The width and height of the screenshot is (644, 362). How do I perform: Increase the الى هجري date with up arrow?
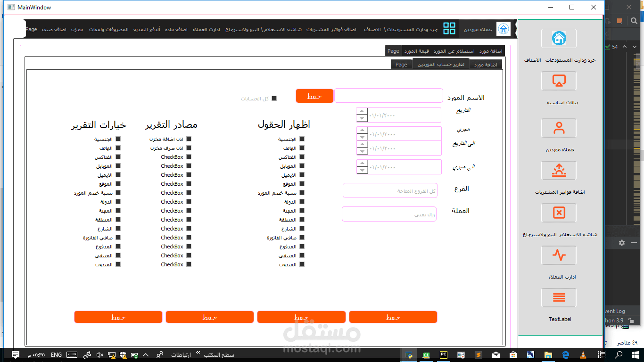362,164
